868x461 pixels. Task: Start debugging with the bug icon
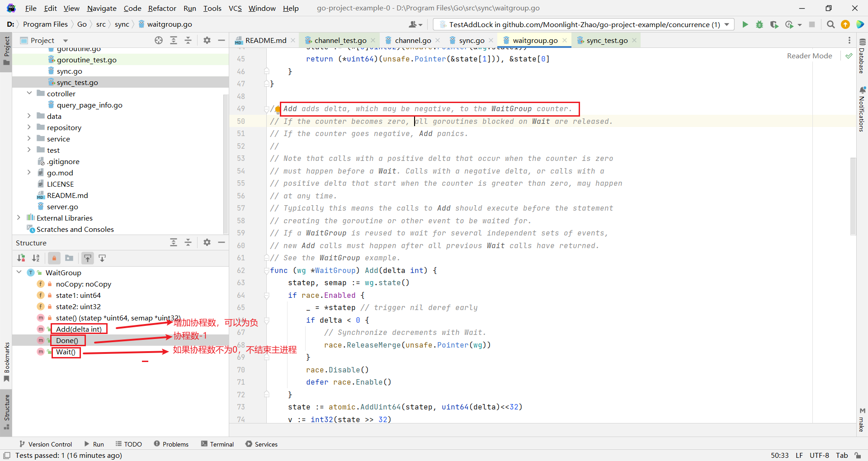tap(759, 24)
